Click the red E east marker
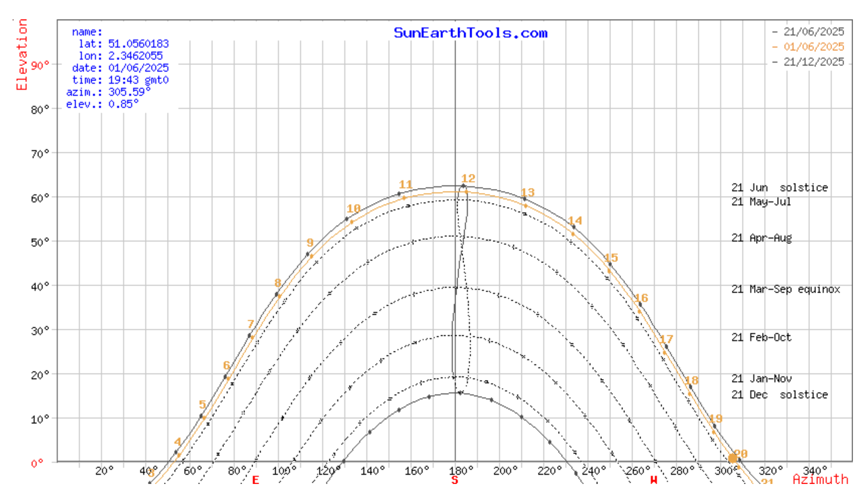Screen dimensions: 868x498 [x=256, y=480]
